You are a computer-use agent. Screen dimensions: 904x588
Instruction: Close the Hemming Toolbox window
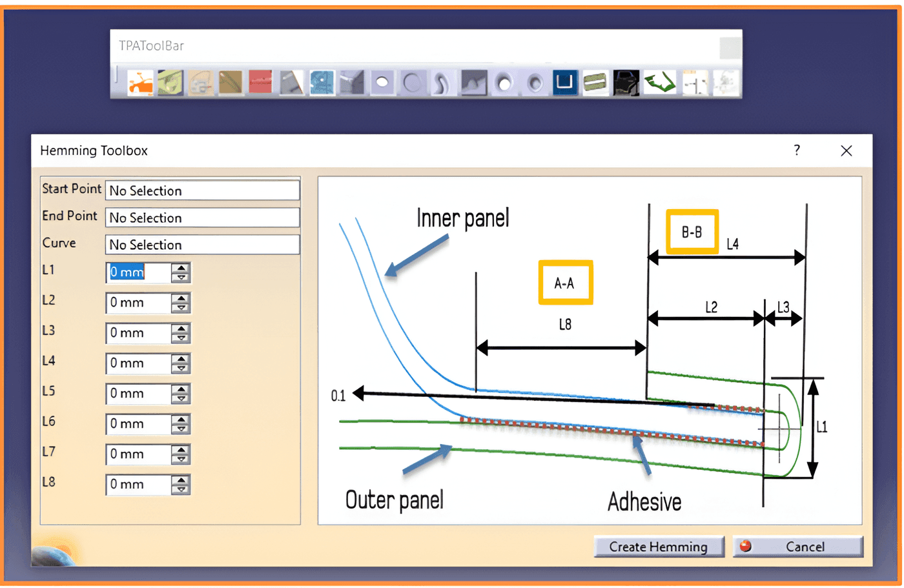(x=847, y=150)
